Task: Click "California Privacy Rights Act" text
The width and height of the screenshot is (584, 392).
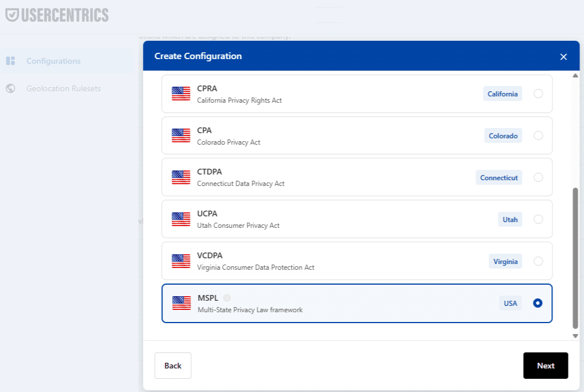Action: click(x=239, y=100)
